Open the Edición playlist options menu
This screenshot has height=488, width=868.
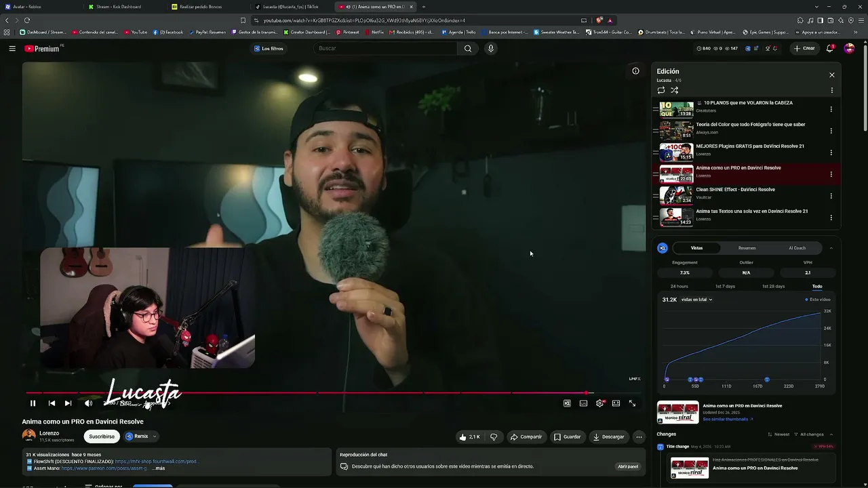tap(832, 90)
